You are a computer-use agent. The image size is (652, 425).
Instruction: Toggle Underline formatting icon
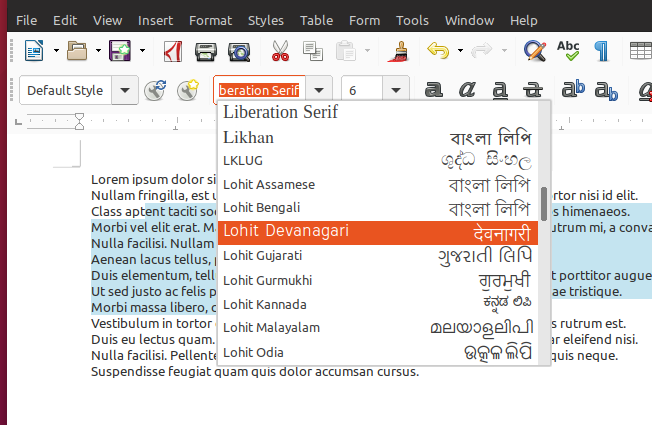[x=500, y=90]
